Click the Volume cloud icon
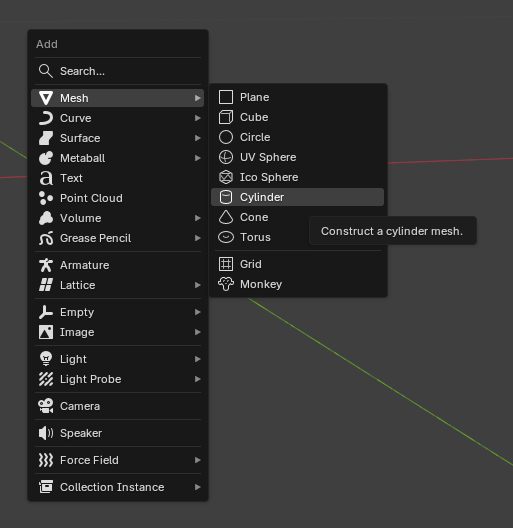This screenshot has width=513, height=528. tap(46, 218)
